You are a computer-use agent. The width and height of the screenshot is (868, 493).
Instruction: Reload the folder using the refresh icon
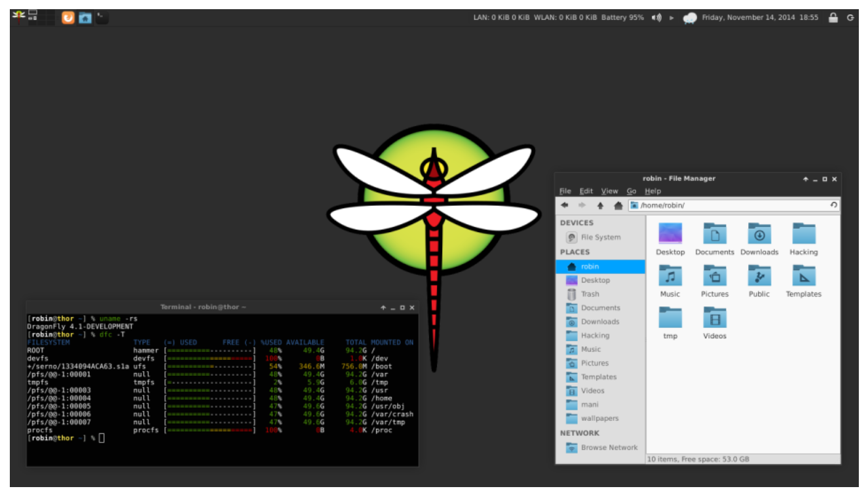pyautogui.click(x=833, y=205)
